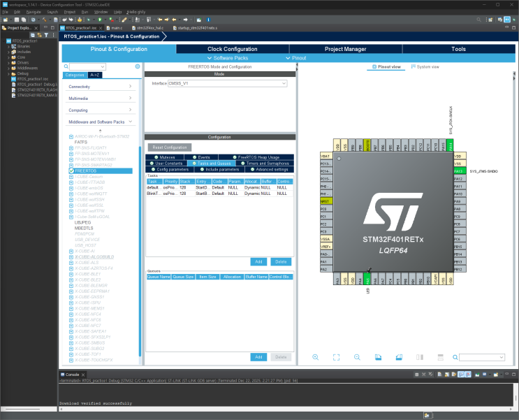Rotate the chip view counterclockwise
Screen dimensions: 519x420
[x=399, y=357]
